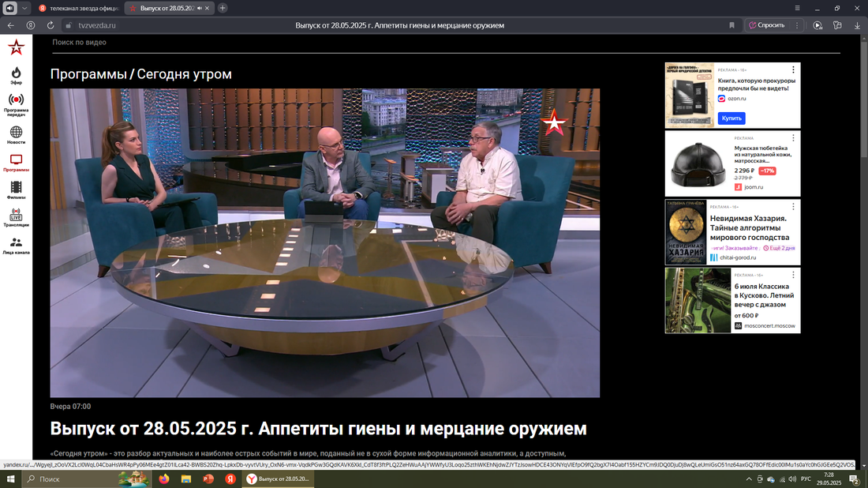The width and height of the screenshot is (868, 488).
Task: Click the Спросить assistant button
Action: [x=766, y=25]
